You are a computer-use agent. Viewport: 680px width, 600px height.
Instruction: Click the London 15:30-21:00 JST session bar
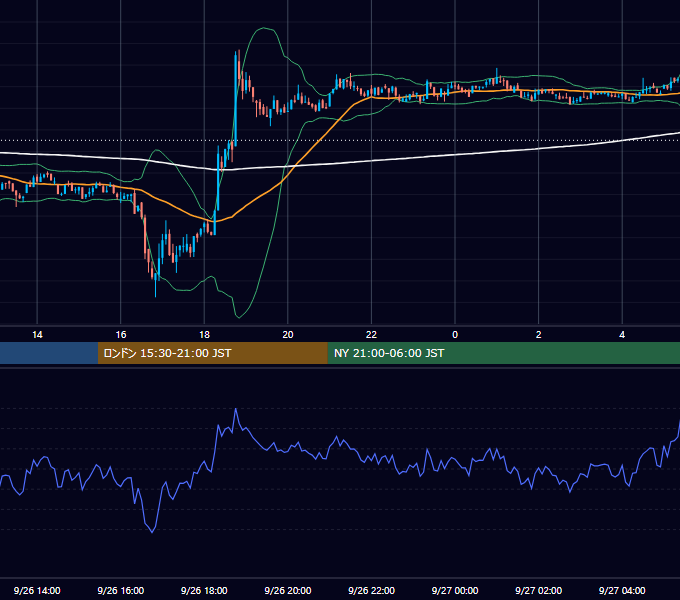point(212,353)
